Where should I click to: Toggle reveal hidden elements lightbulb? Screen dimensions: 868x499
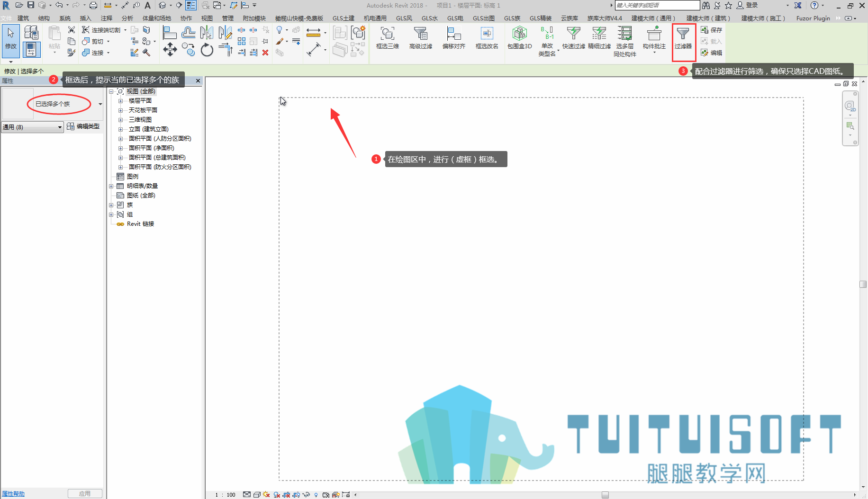click(x=316, y=495)
